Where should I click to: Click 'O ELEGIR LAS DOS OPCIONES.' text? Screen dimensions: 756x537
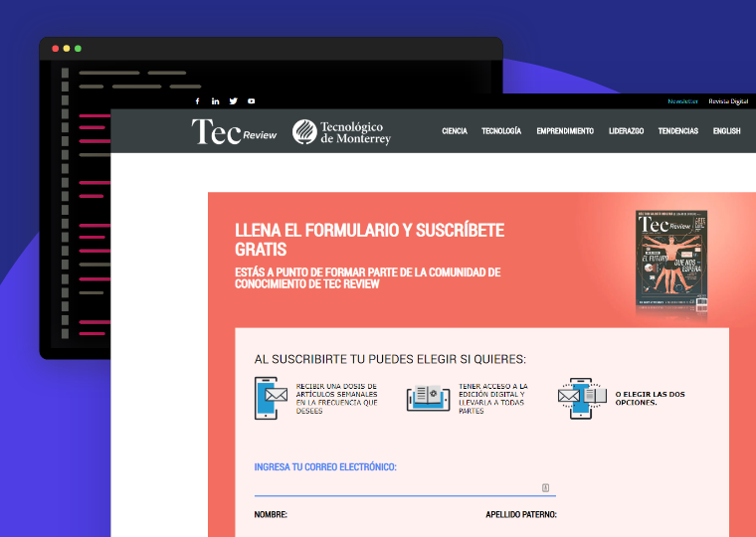(x=650, y=398)
